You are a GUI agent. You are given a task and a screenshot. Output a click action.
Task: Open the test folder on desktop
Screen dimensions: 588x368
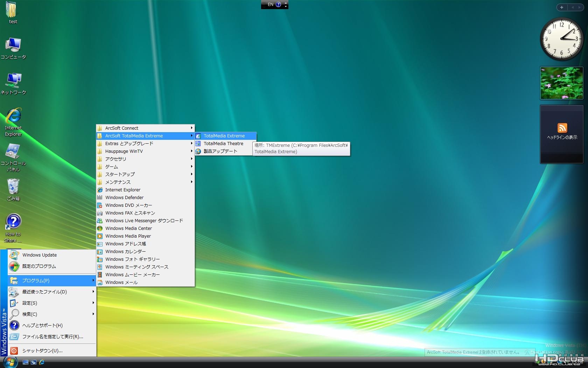coord(12,10)
